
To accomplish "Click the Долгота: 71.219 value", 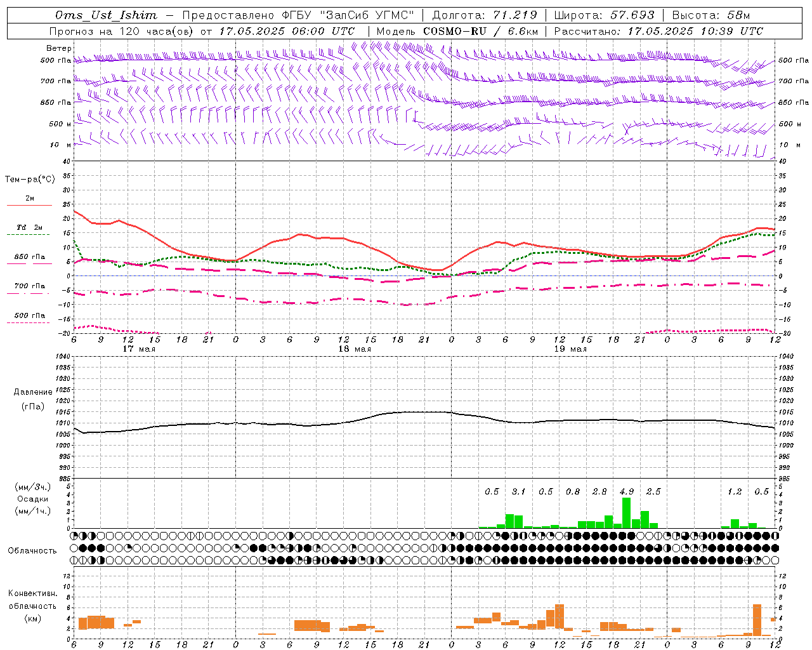I will pyautogui.click(x=485, y=15).
